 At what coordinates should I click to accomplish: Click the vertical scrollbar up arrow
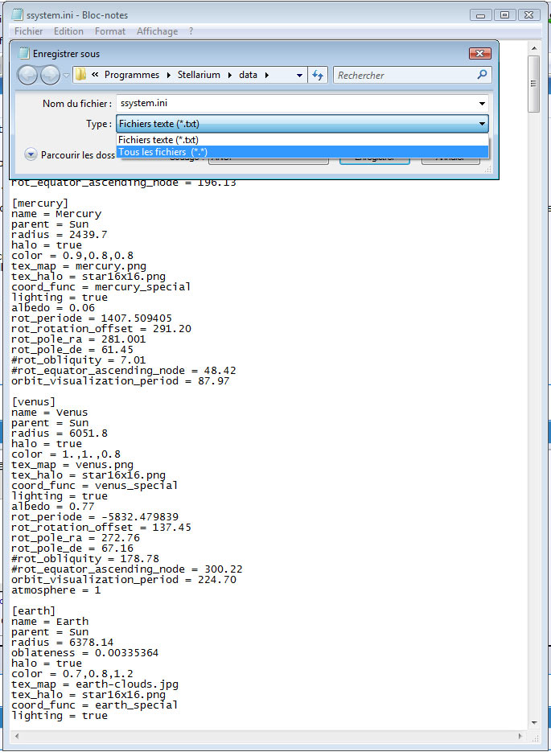[533, 48]
